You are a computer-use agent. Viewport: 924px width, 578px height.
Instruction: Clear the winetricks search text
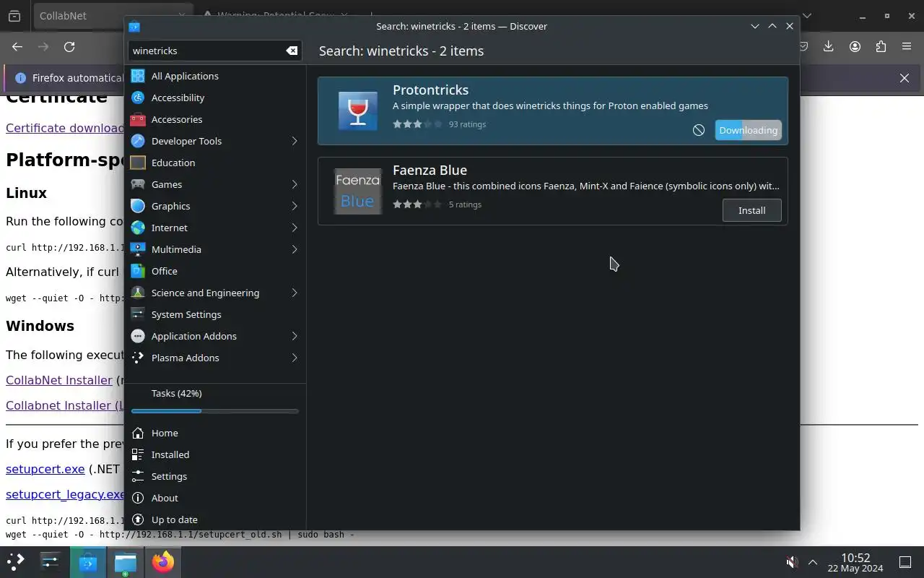click(x=292, y=51)
